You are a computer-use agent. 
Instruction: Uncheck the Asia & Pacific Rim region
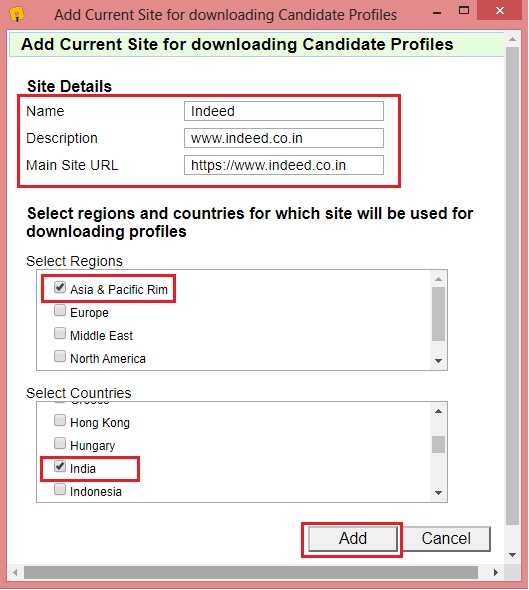click(x=60, y=287)
